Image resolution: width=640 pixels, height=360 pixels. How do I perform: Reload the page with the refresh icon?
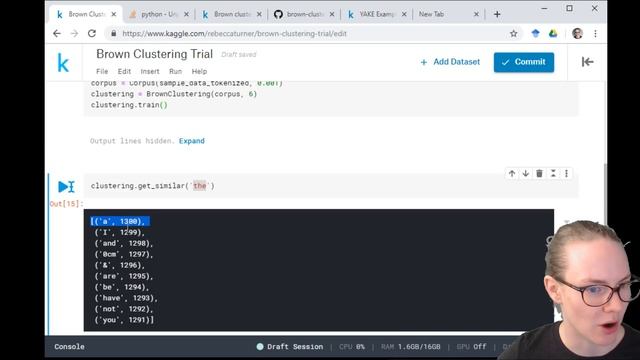[92, 33]
